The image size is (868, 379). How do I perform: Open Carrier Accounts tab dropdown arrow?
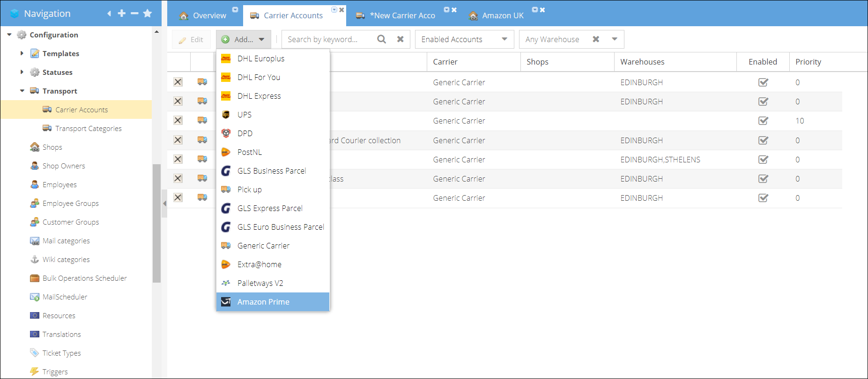pos(334,9)
